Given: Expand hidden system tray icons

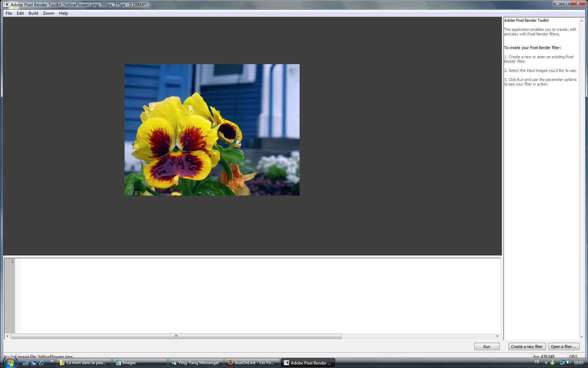Looking at the screenshot, I should (546, 363).
